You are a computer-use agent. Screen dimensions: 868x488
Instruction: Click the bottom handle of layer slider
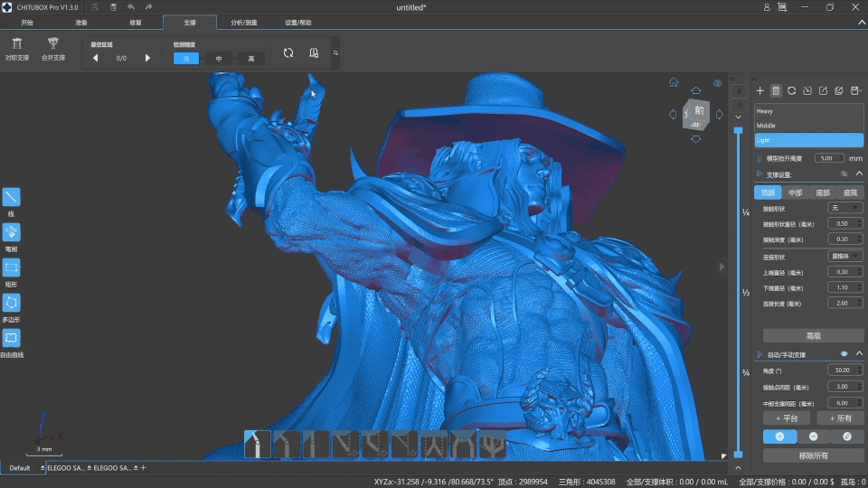738,455
